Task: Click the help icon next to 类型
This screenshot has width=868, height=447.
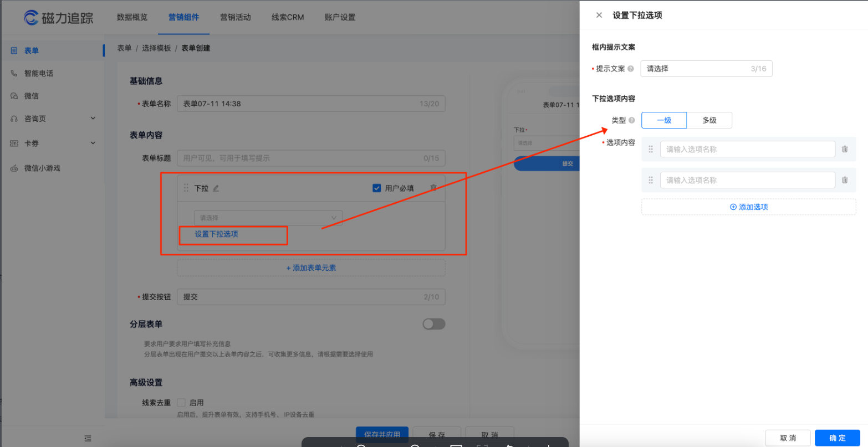Action: [631, 120]
